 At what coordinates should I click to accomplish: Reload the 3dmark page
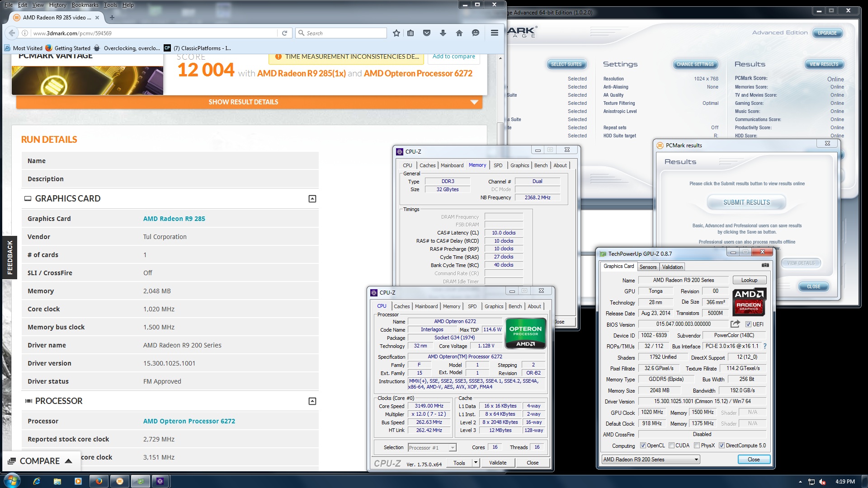[284, 33]
